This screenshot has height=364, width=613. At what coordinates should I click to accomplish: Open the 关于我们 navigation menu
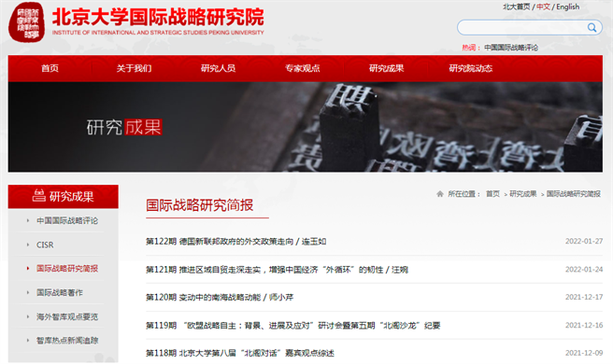[135, 68]
